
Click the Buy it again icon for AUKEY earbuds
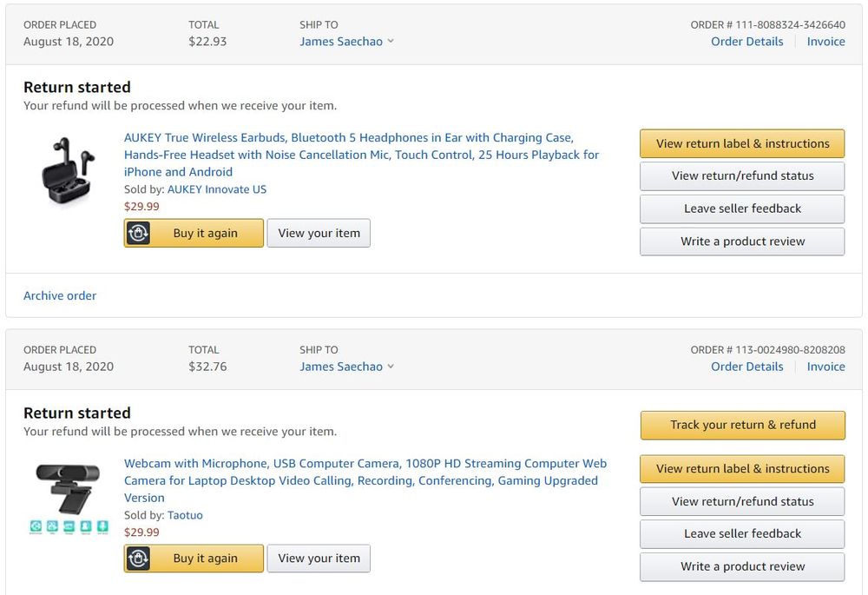coord(139,233)
